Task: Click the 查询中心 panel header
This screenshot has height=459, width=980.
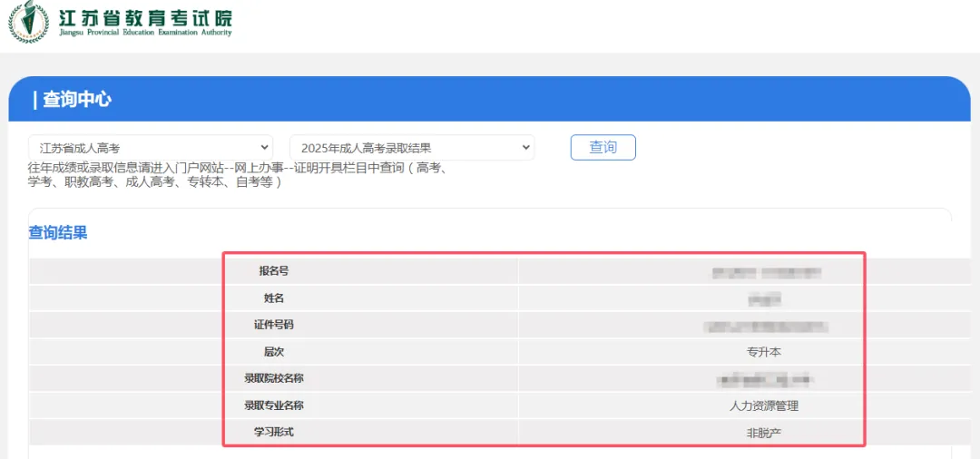Action: 73,100
